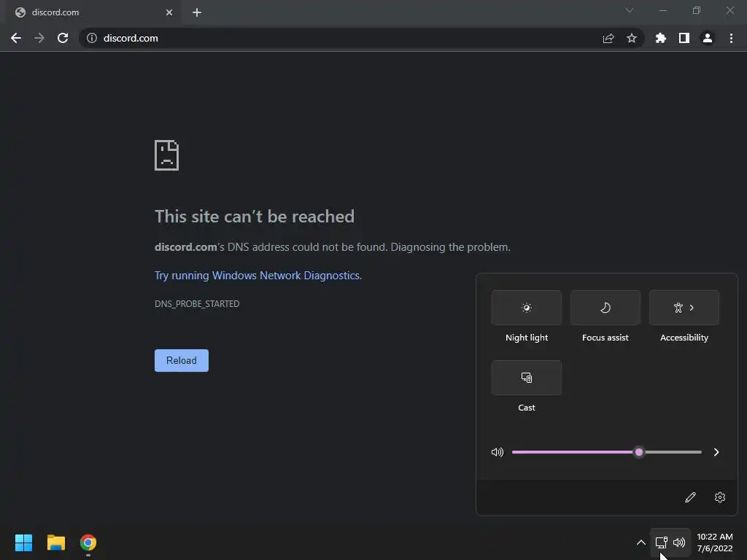Go back using the browser back arrow
The image size is (747, 560).
pyautogui.click(x=16, y=38)
